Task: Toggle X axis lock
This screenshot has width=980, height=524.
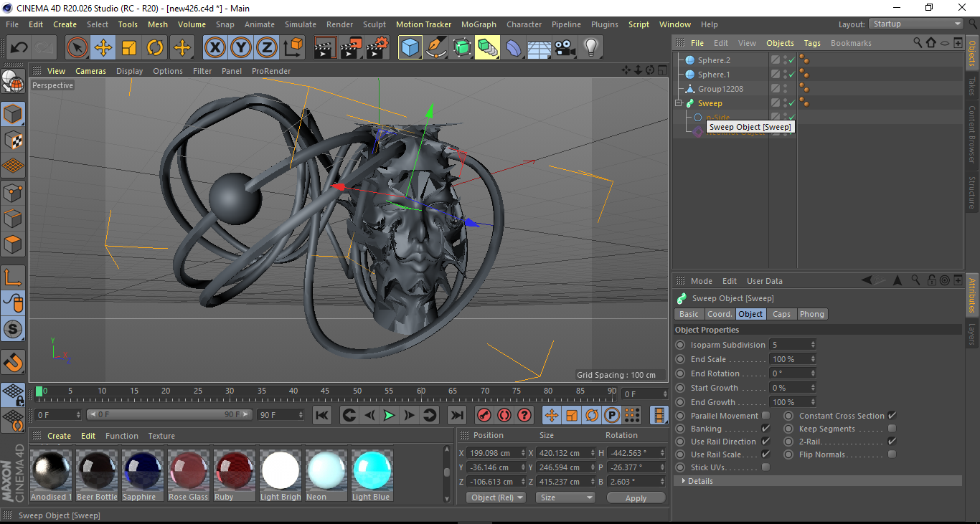Action: [215, 48]
